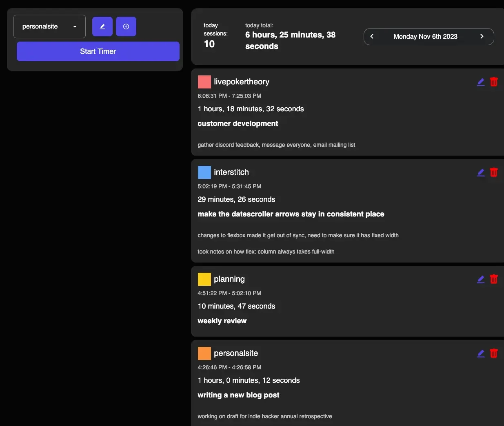Click the blue interstitch color square
Screen dimensions: 504x426
(204, 172)
